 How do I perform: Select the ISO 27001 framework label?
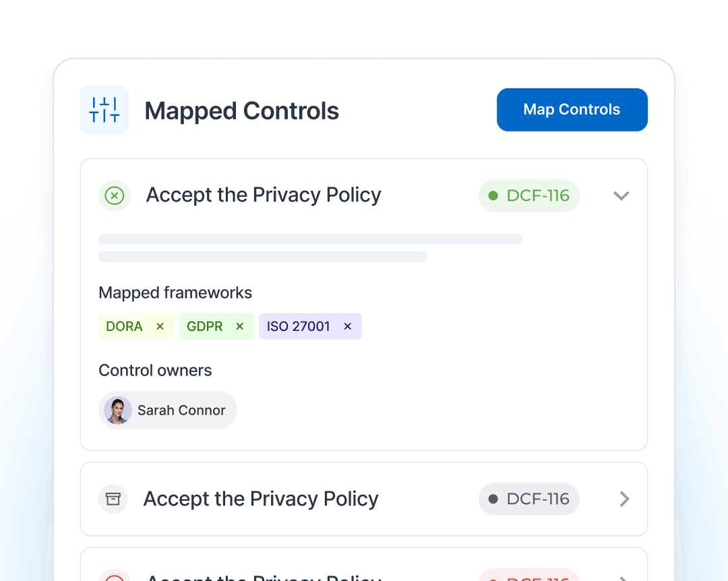[x=299, y=326]
